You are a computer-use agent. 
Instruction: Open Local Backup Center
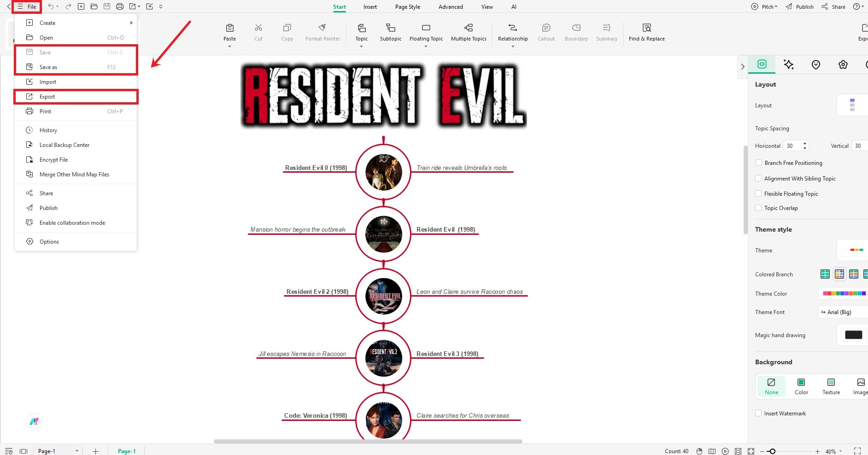click(x=76, y=145)
